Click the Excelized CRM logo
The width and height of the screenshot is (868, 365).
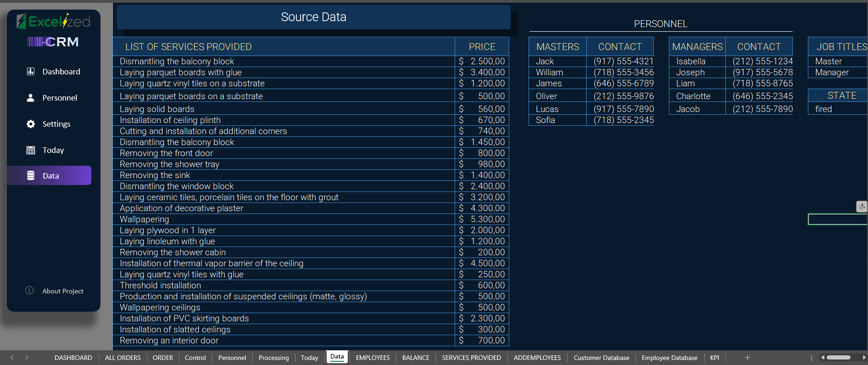[x=53, y=30]
